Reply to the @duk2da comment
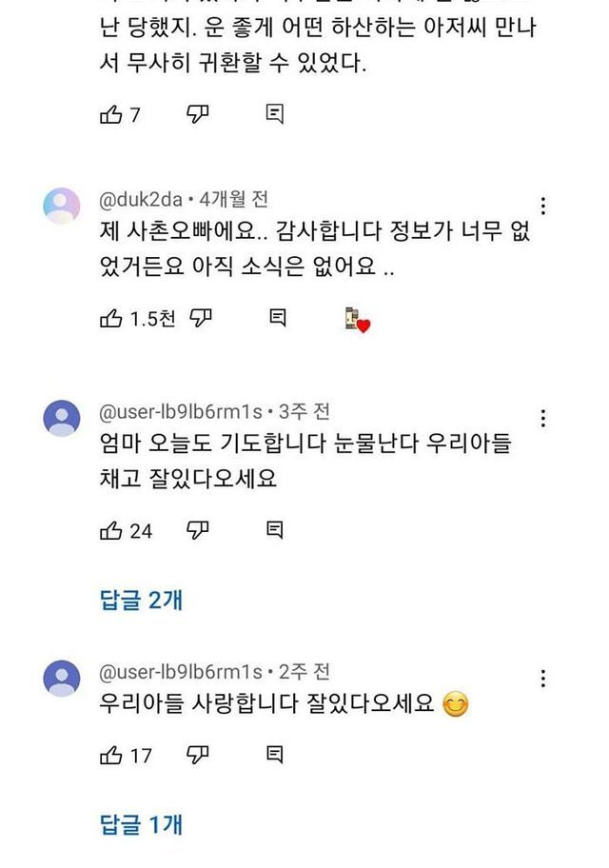The height and width of the screenshot is (868, 609). pyautogui.click(x=277, y=320)
